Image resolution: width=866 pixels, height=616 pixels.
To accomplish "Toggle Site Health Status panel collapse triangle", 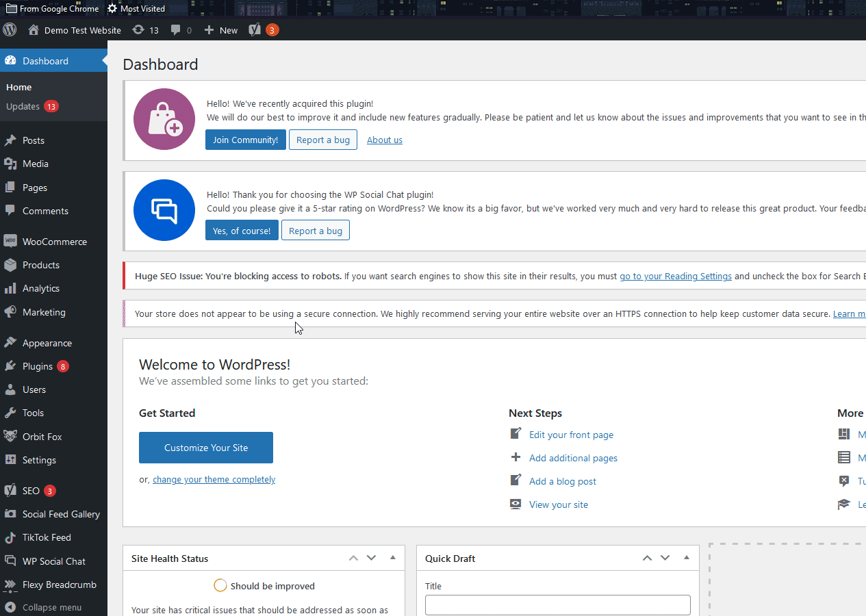I will 393,558.
